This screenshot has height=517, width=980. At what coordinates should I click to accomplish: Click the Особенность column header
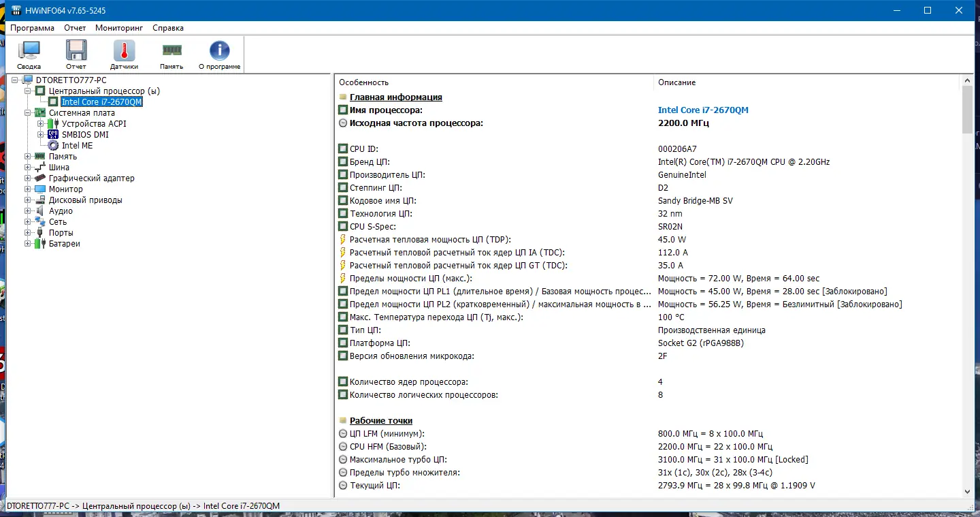[x=494, y=82]
